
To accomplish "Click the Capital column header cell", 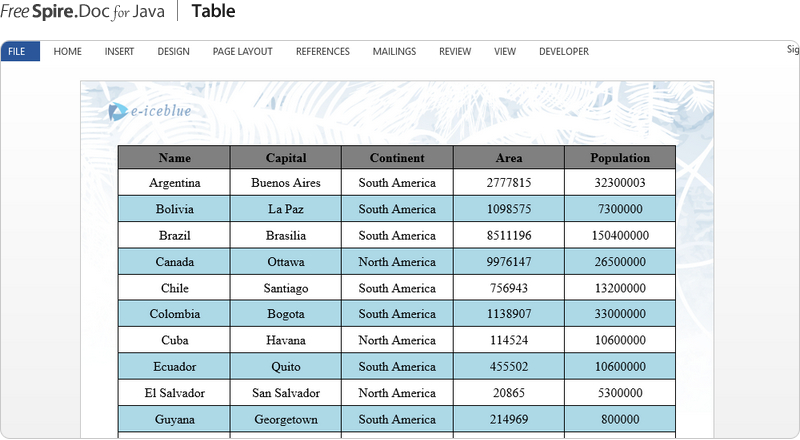I will click(x=286, y=157).
